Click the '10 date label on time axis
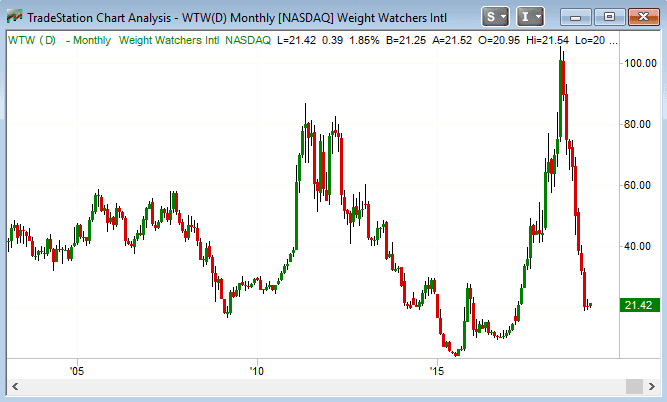Viewport: 667px width, 402px height. (x=256, y=370)
